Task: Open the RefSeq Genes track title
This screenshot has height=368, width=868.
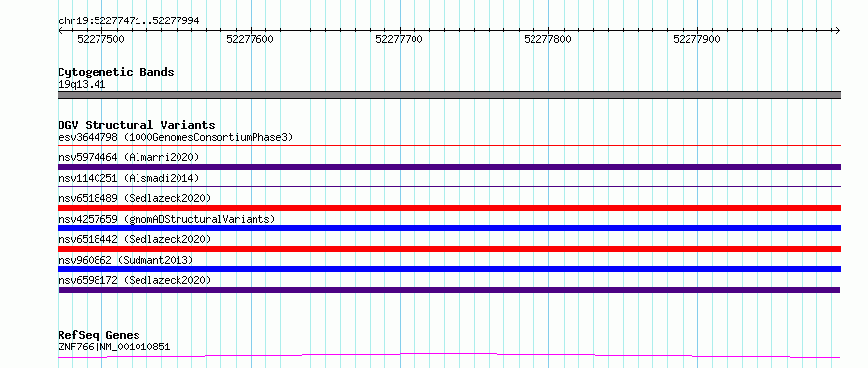Action: pyautogui.click(x=99, y=335)
